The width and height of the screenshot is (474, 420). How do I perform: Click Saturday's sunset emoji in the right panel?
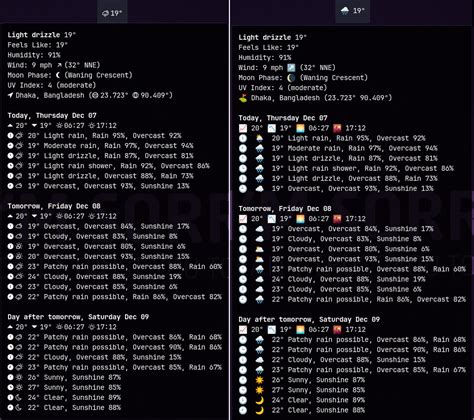point(337,330)
